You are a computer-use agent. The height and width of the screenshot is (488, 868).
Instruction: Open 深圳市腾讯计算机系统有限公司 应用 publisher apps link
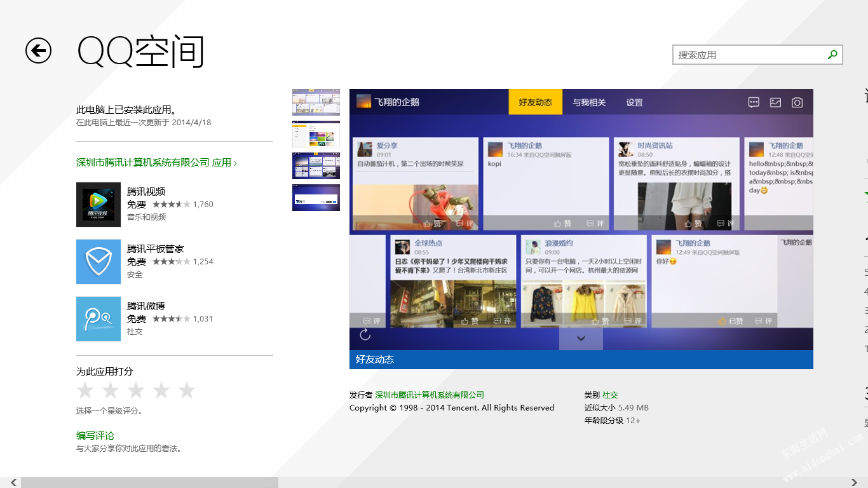click(156, 163)
